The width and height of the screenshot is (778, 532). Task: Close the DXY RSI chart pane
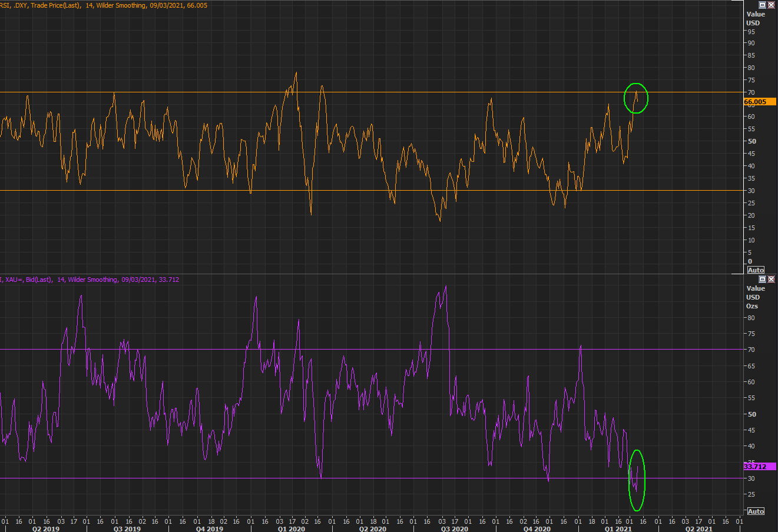click(771, 5)
